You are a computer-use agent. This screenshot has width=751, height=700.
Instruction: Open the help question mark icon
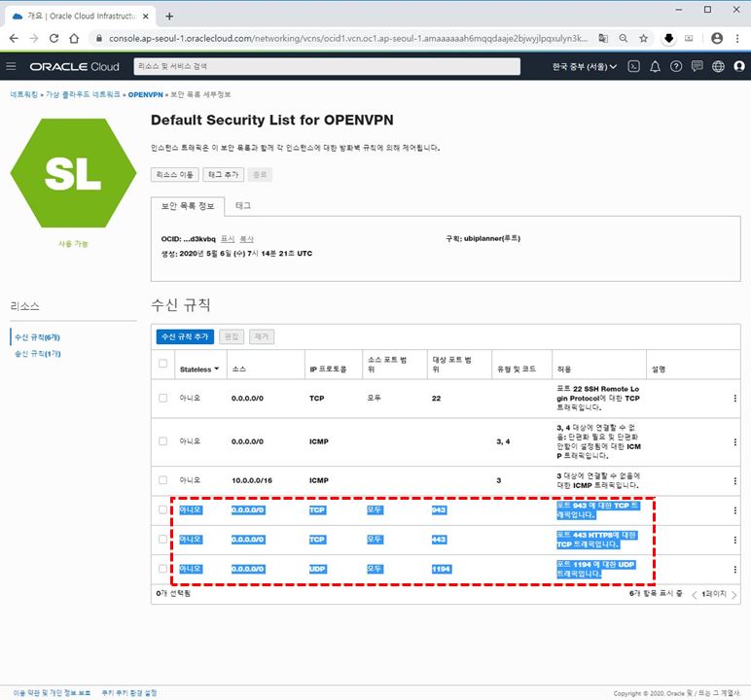pyautogui.click(x=676, y=66)
